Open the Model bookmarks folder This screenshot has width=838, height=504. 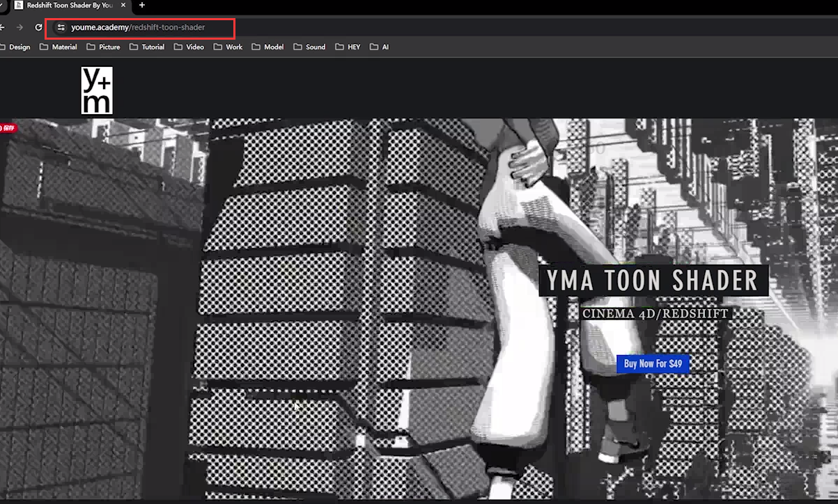pos(268,47)
